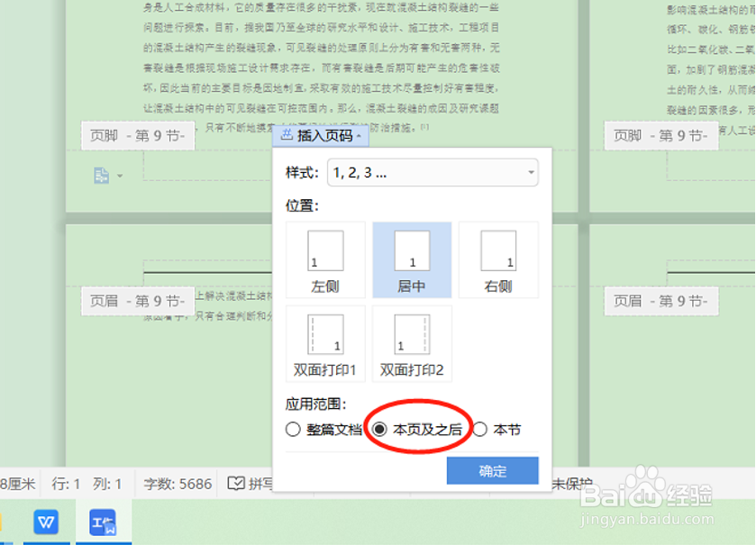Select the 整篇文档 apply range option

pos(293,430)
